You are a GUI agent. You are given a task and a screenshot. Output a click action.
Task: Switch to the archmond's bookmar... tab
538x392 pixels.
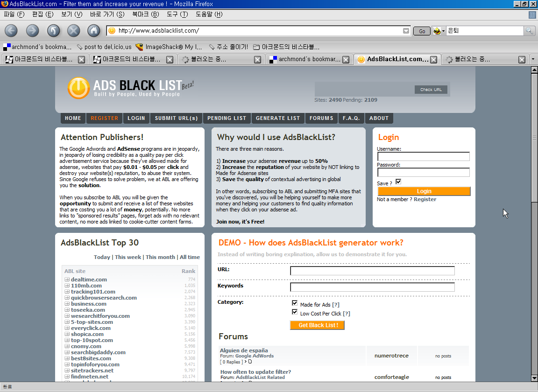309,59
